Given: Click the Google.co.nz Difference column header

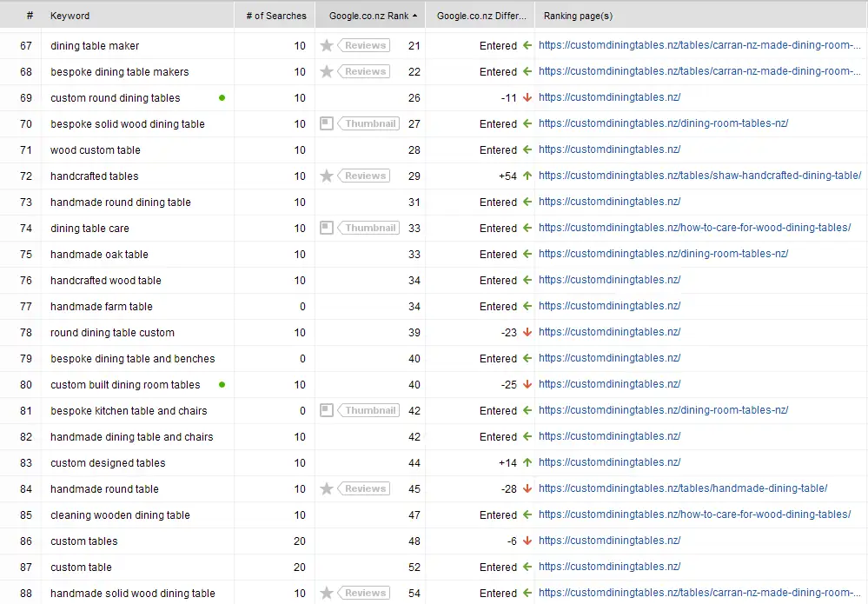Looking at the screenshot, I should coord(481,16).
